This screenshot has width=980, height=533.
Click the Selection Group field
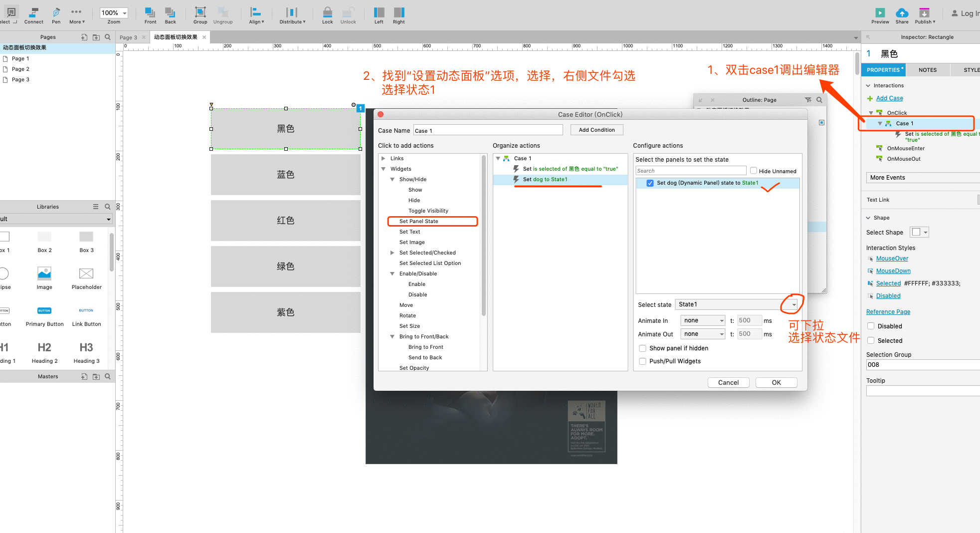coord(923,365)
